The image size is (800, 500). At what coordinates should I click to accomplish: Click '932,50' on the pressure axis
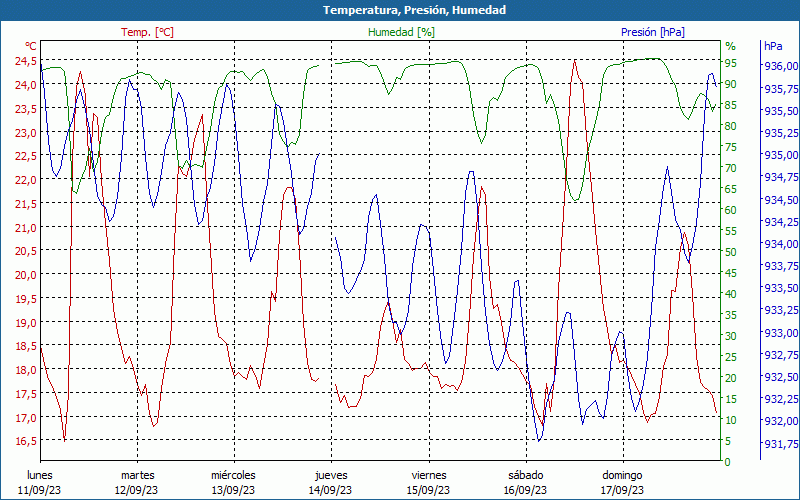tap(781, 377)
